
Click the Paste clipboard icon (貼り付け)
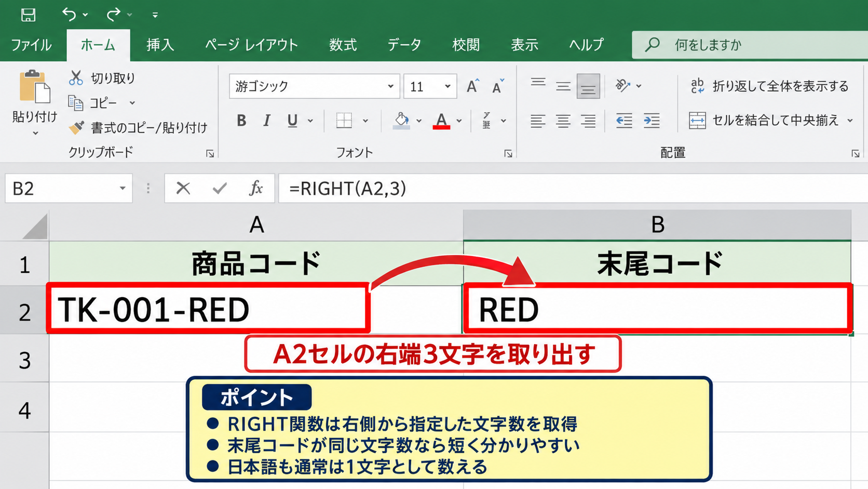click(35, 86)
